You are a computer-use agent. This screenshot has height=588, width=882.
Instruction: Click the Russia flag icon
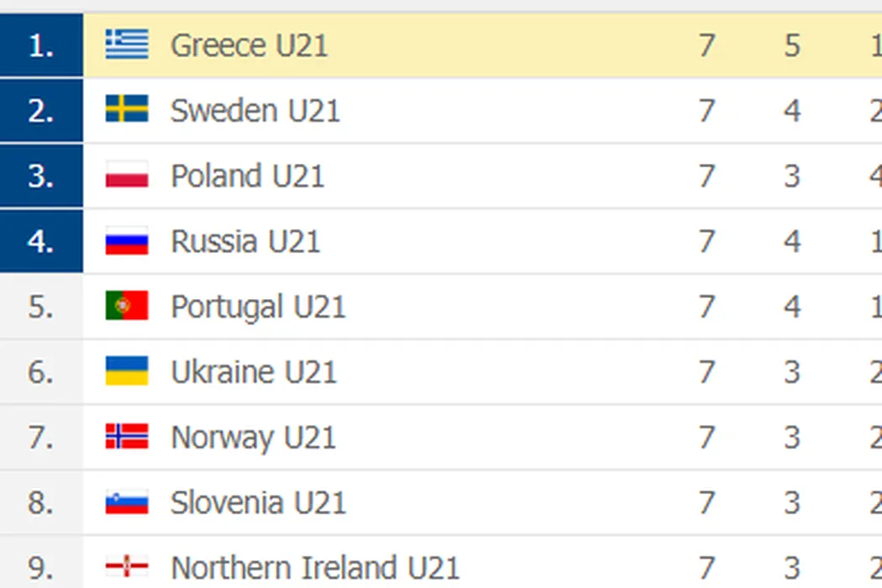pos(127,241)
